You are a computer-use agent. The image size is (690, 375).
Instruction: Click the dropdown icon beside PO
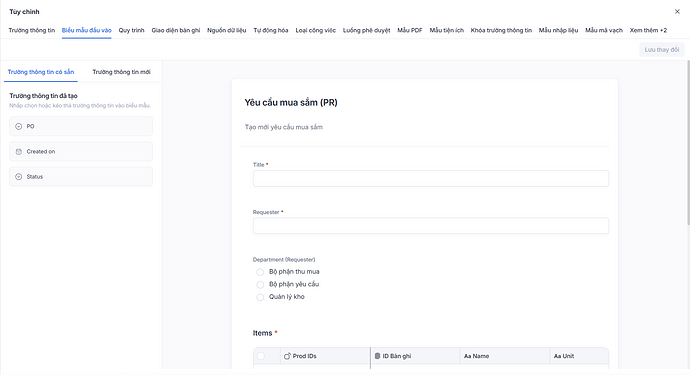pos(18,126)
